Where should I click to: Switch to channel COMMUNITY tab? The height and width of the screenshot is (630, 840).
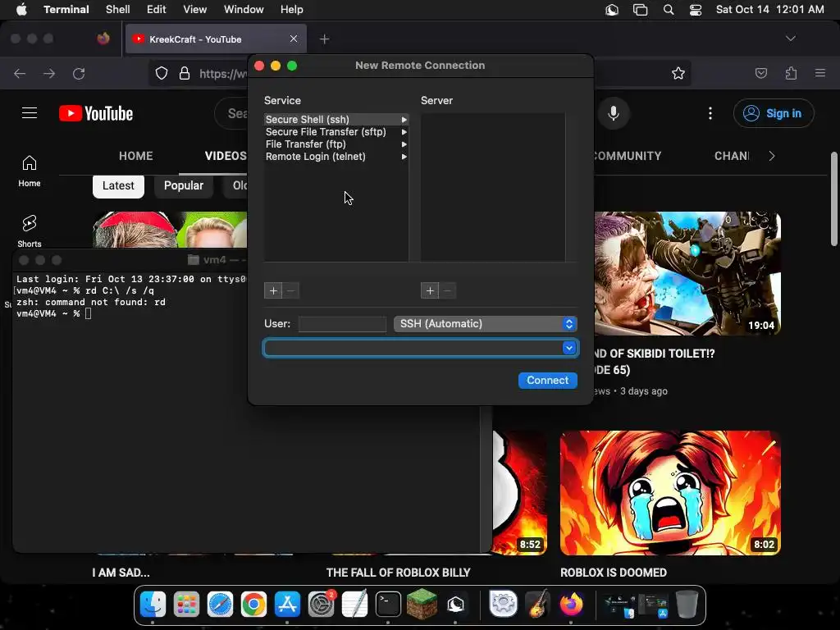click(628, 156)
